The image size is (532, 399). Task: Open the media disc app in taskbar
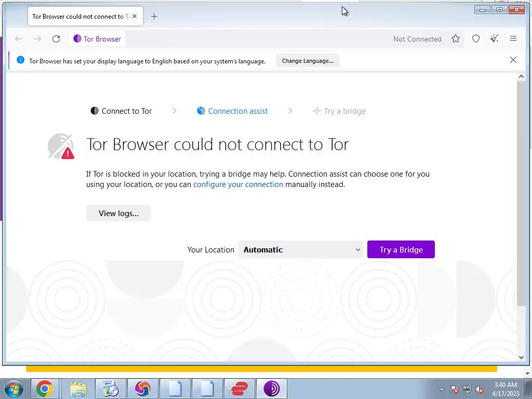coord(111,389)
